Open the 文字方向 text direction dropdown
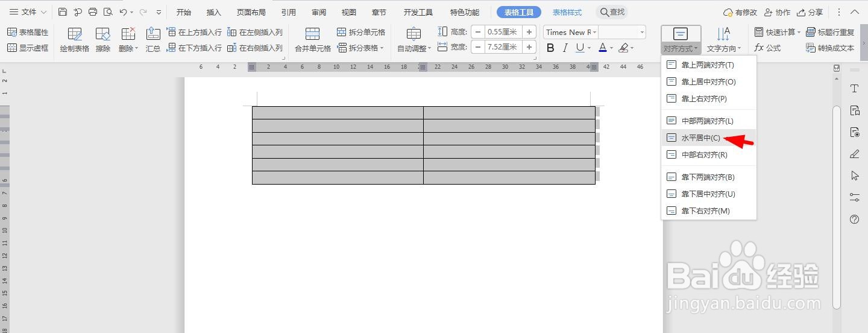The height and width of the screenshot is (333, 868). (724, 40)
